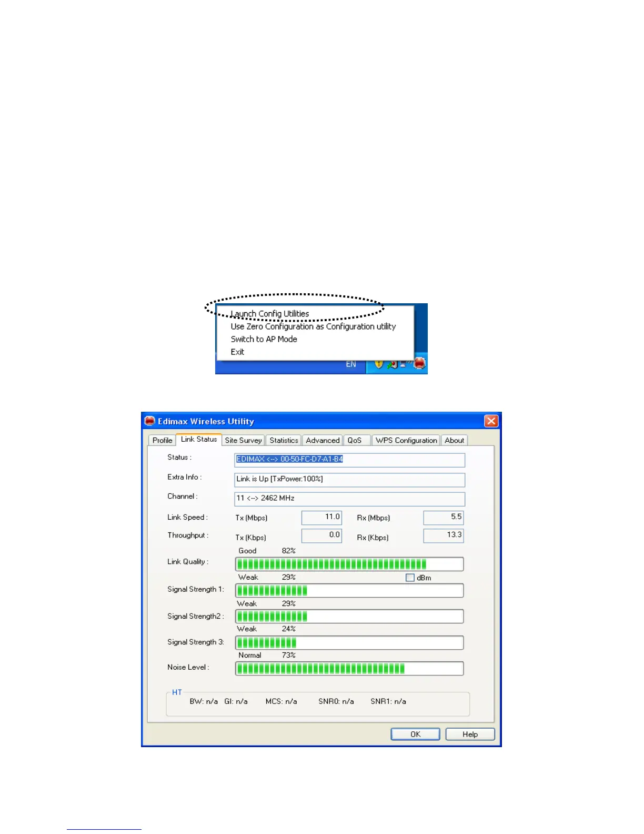The image size is (644, 834).
Task: Click the Link Quality progress bar
Action: [x=349, y=564]
